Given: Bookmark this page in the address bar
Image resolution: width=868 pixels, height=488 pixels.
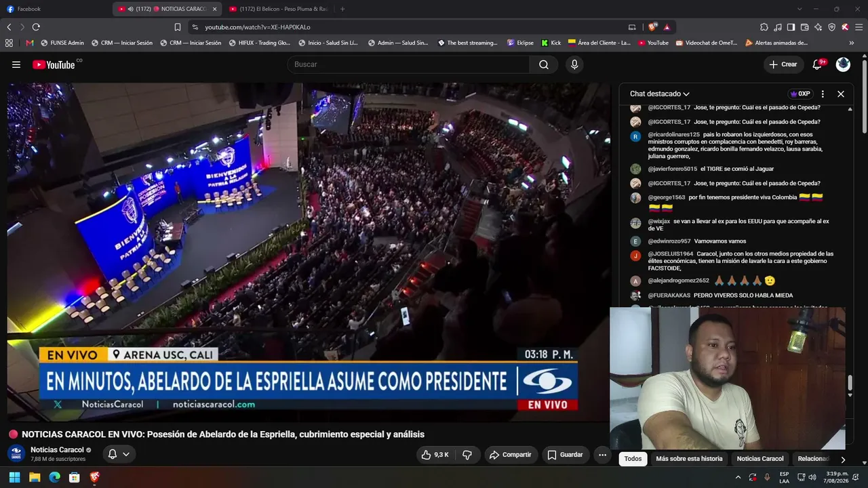Looking at the screenshot, I should click(178, 27).
